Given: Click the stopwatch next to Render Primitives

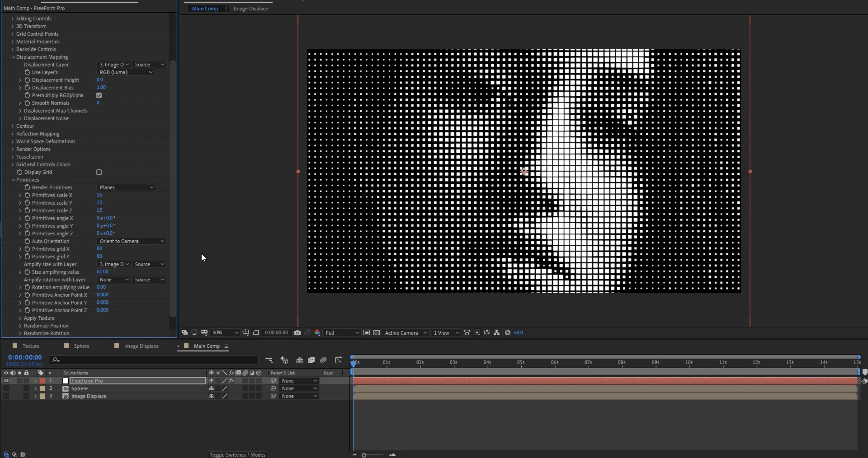Looking at the screenshot, I should pos(27,187).
